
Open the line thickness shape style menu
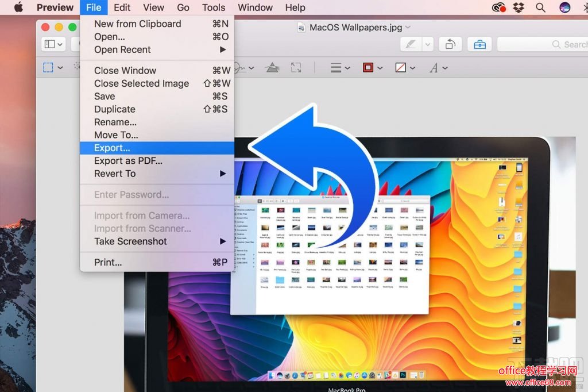340,68
